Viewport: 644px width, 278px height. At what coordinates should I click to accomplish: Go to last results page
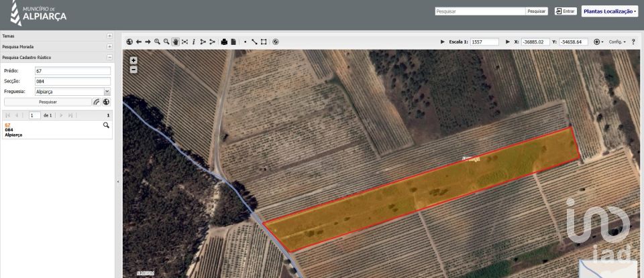(70, 115)
